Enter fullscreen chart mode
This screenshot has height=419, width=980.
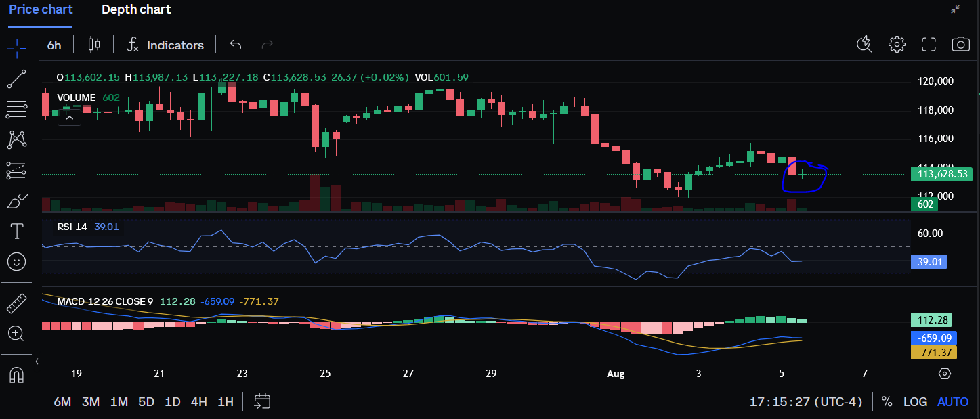pos(929,45)
